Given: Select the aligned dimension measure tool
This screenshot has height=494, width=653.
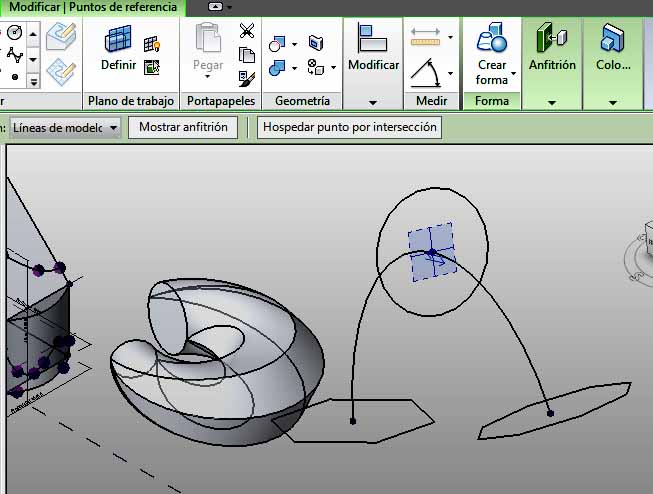Looking at the screenshot, I should (x=426, y=38).
